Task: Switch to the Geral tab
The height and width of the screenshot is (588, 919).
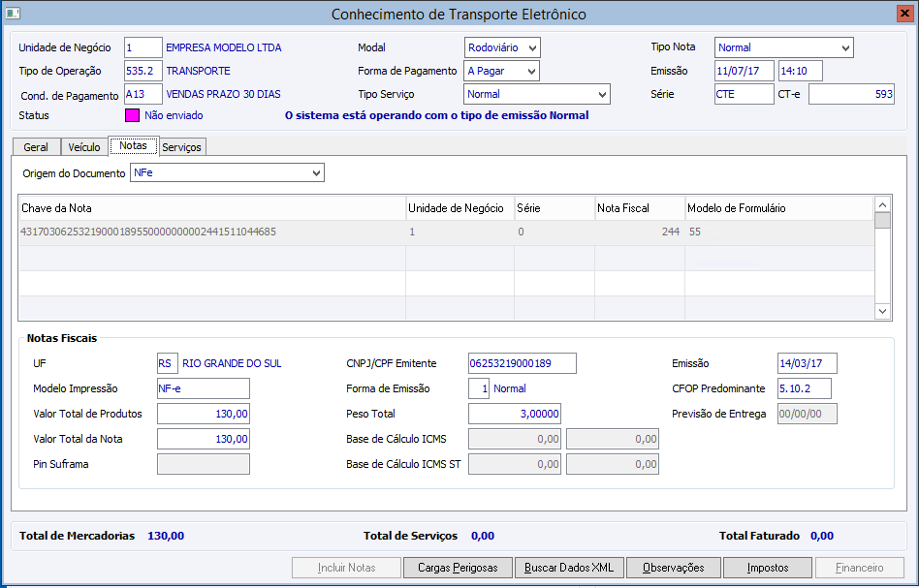Action: click(x=36, y=147)
